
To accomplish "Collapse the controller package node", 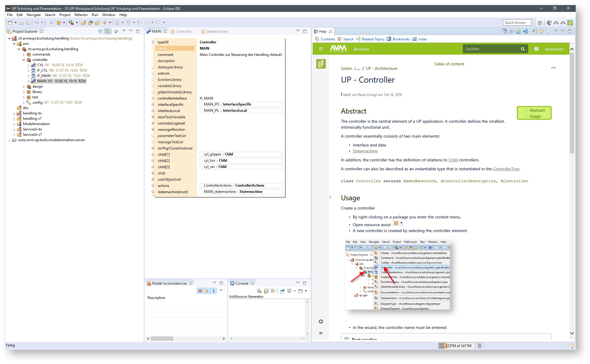I will click(24, 60).
